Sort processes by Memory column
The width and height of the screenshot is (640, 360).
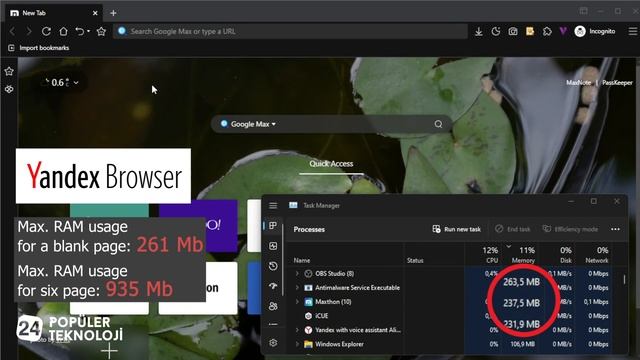coord(523,255)
